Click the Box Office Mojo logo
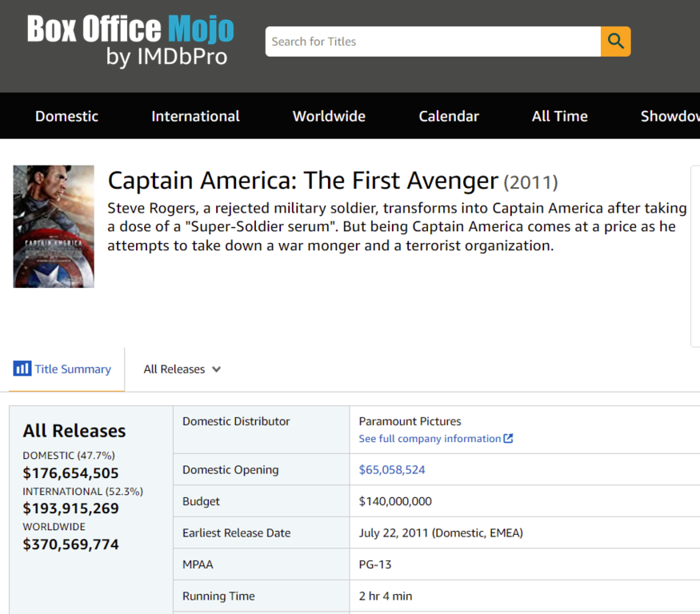The height and width of the screenshot is (614, 700). [130, 30]
